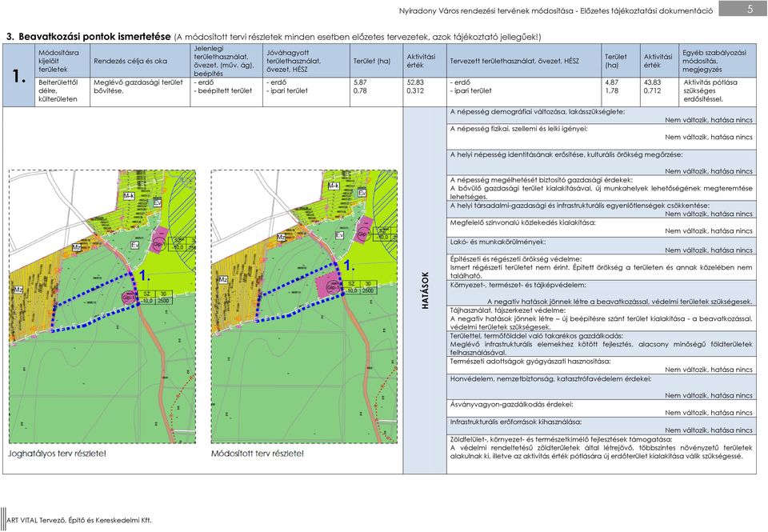
Task: Select 'Területtel, termőfölddel való takarékos gazdálkodás:' line
Action: point(536,336)
